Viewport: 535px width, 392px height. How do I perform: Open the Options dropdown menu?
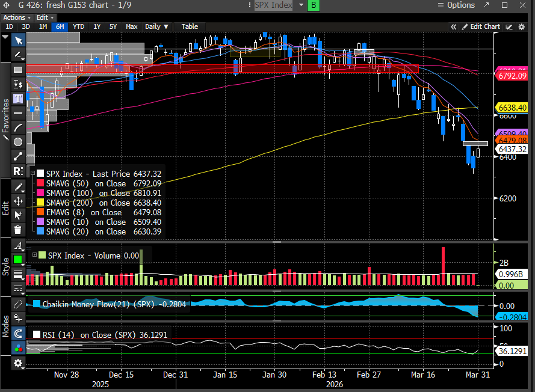coord(461,5)
